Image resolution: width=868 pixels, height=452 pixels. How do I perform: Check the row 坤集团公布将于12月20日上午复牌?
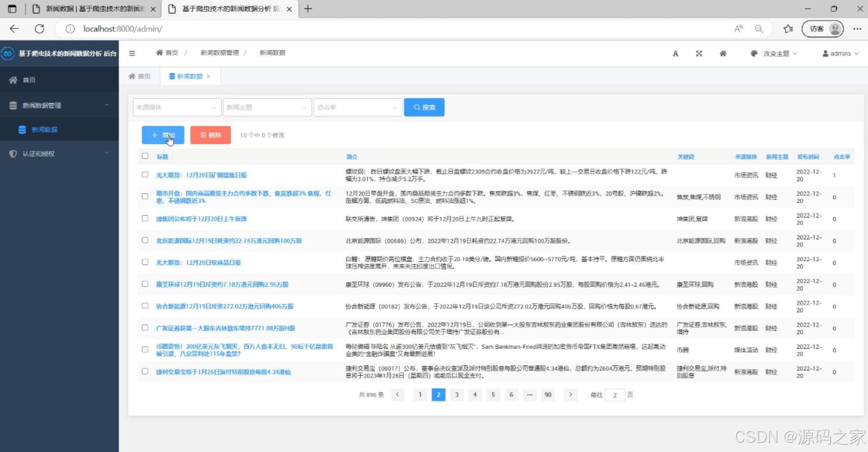pyautogui.click(x=145, y=218)
